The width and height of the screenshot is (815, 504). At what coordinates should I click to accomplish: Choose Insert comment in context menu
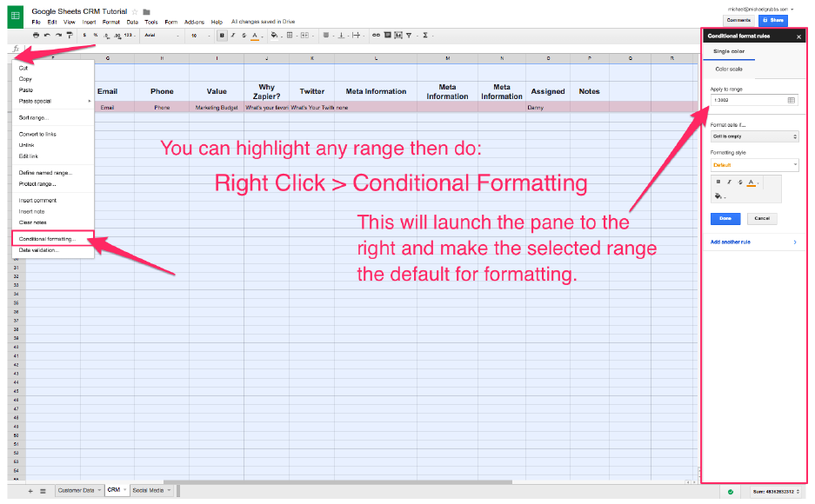pyautogui.click(x=52, y=201)
